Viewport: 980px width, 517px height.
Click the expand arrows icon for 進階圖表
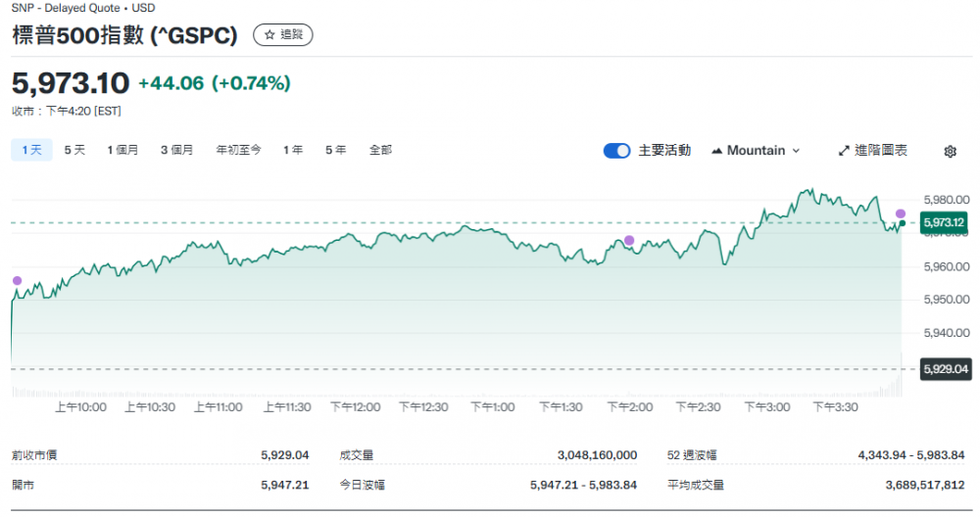pyautogui.click(x=844, y=151)
